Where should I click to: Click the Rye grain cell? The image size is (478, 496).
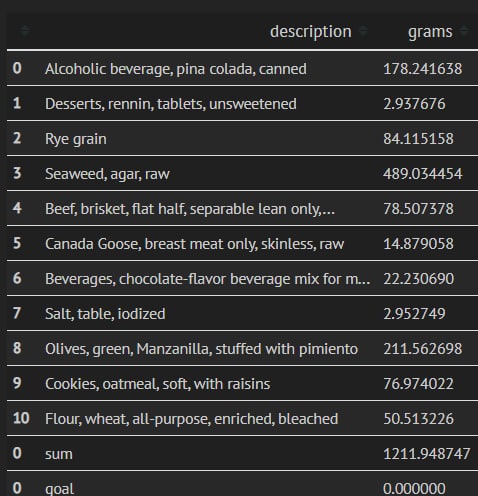click(76, 139)
